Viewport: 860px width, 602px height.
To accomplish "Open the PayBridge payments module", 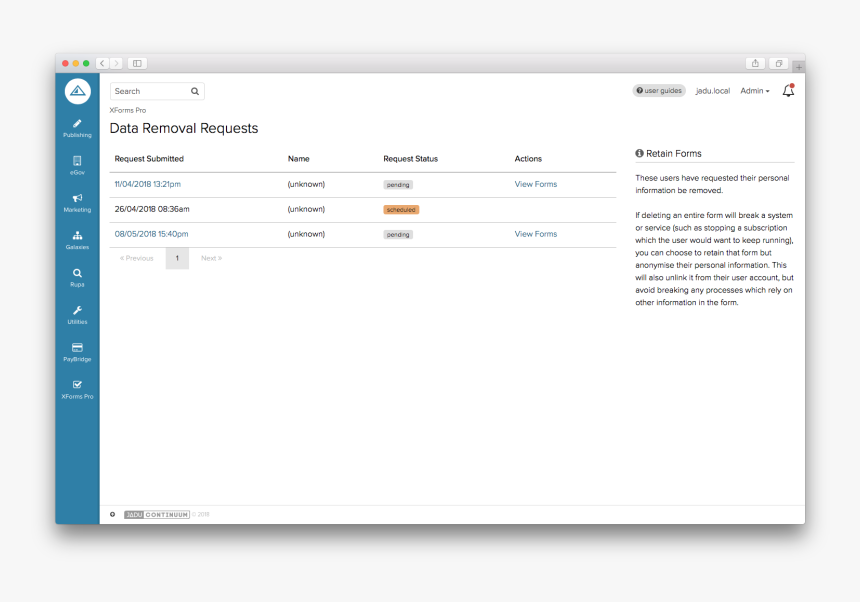I will point(77,349).
